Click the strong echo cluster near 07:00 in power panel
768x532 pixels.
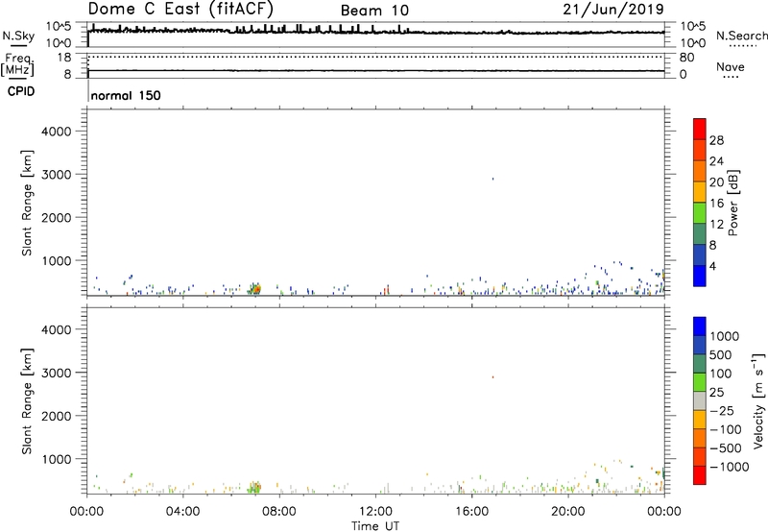(254, 288)
